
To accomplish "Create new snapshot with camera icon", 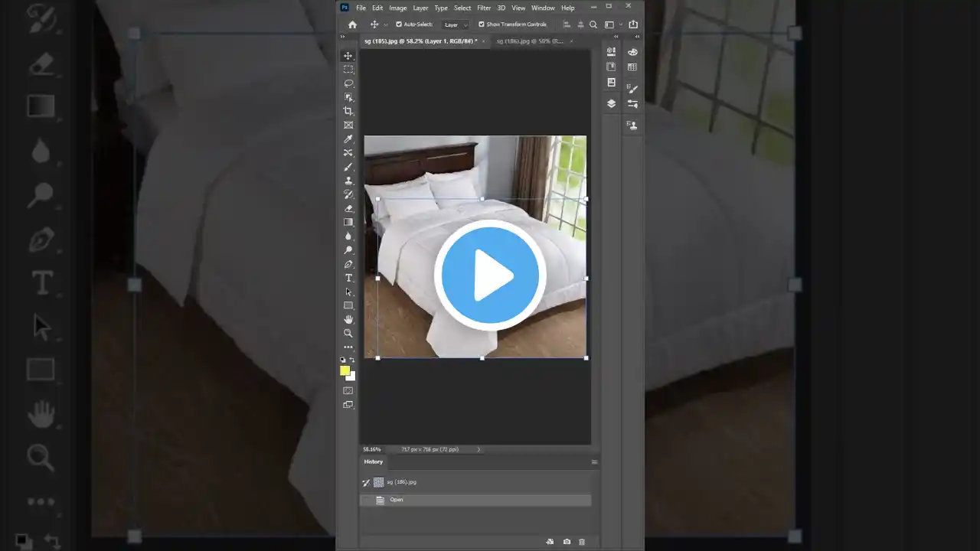I will coord(567,542).
